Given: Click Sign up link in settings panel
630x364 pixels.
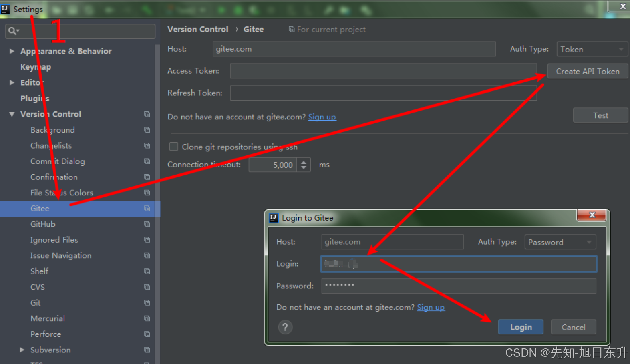Looking at the screenshot, I should (322, 117).
